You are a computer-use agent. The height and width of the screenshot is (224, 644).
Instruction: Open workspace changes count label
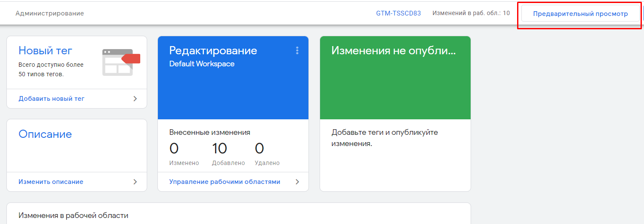click(x=471, y=13)
